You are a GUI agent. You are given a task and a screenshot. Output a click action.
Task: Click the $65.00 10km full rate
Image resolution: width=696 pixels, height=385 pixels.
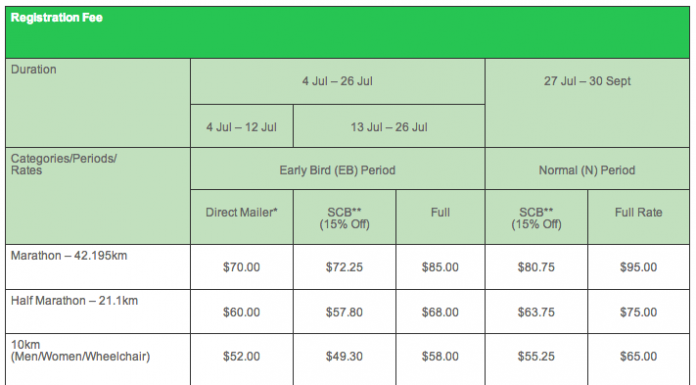click(638, 357)
